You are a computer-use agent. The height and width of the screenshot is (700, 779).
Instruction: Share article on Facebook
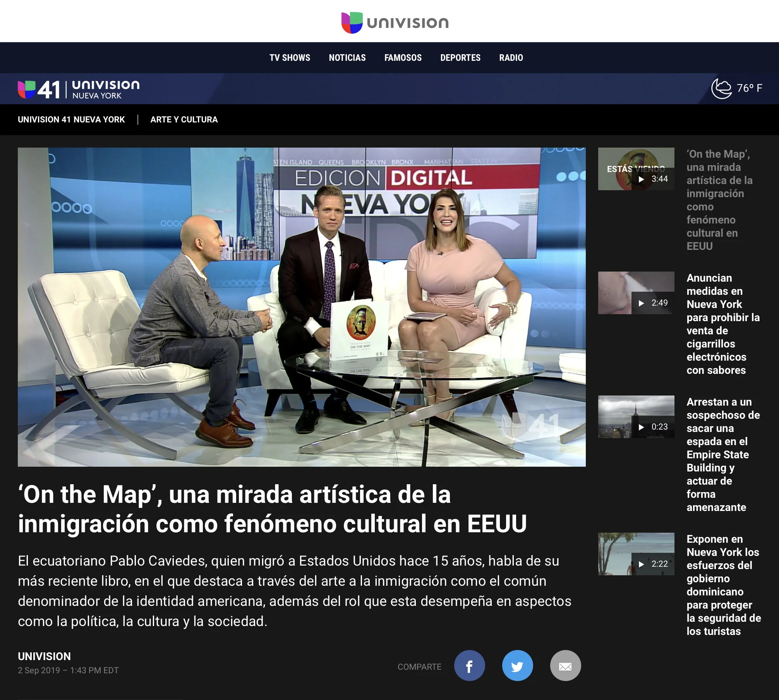coord(469,666)
